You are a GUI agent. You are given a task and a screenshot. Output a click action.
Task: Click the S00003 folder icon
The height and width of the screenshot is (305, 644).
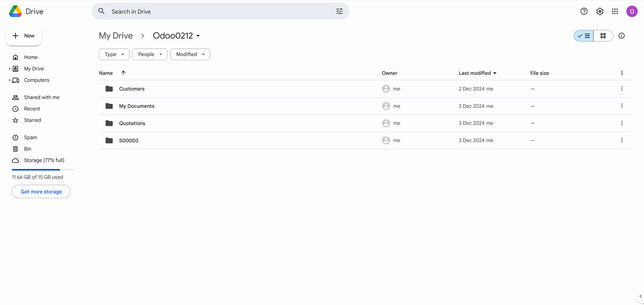tap(109, 140)
